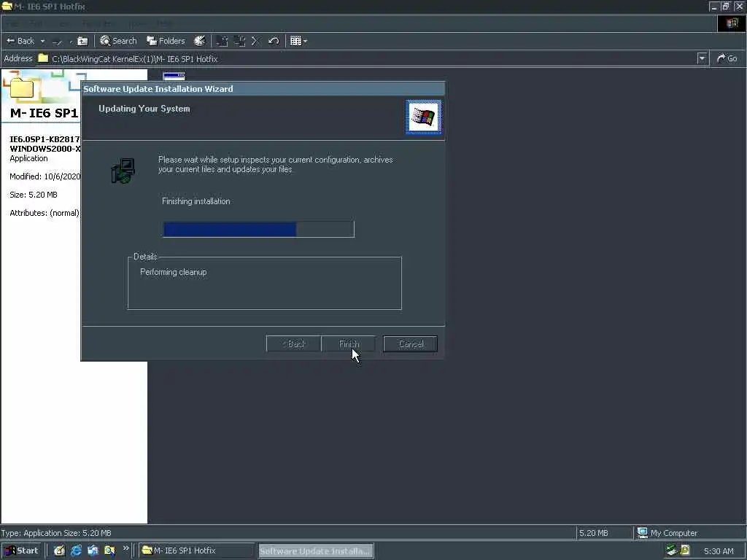The width and height of the screenshot is (747, 560).
Task: Click the Undo toolbar icon
Action: (x=274, y=41)
